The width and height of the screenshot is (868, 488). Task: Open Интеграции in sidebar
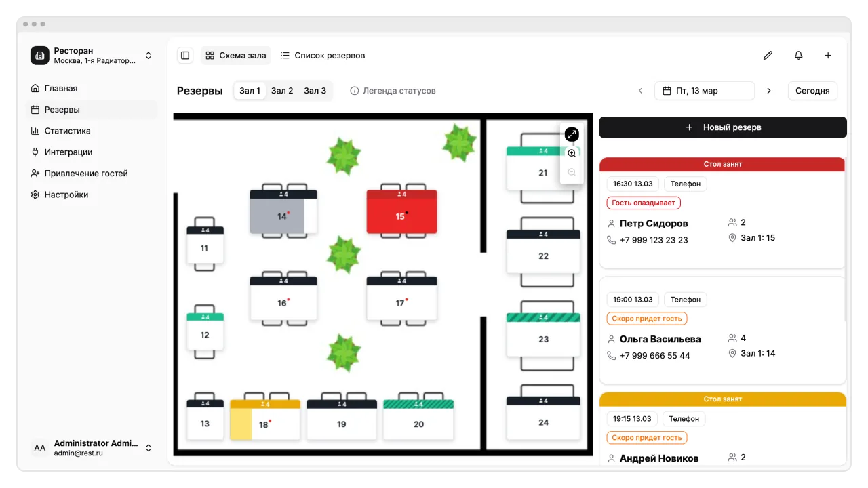click(x=92, y=152)
